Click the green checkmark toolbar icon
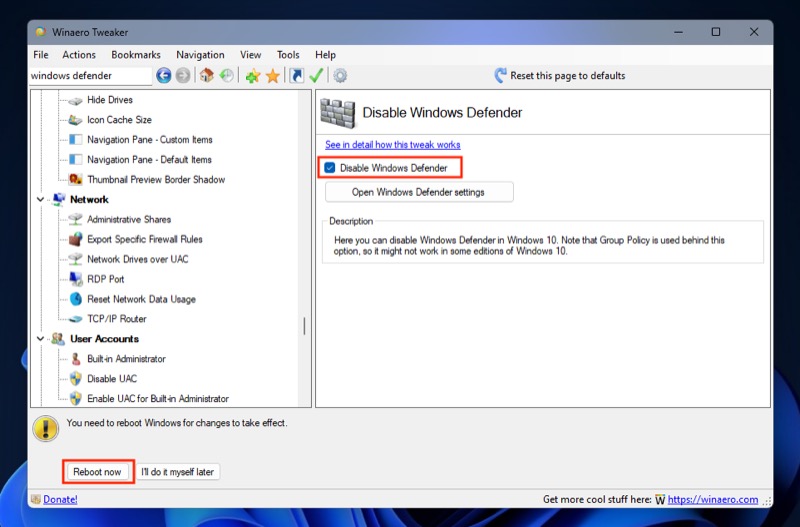The image size is (800, 527). coord(316,76)
